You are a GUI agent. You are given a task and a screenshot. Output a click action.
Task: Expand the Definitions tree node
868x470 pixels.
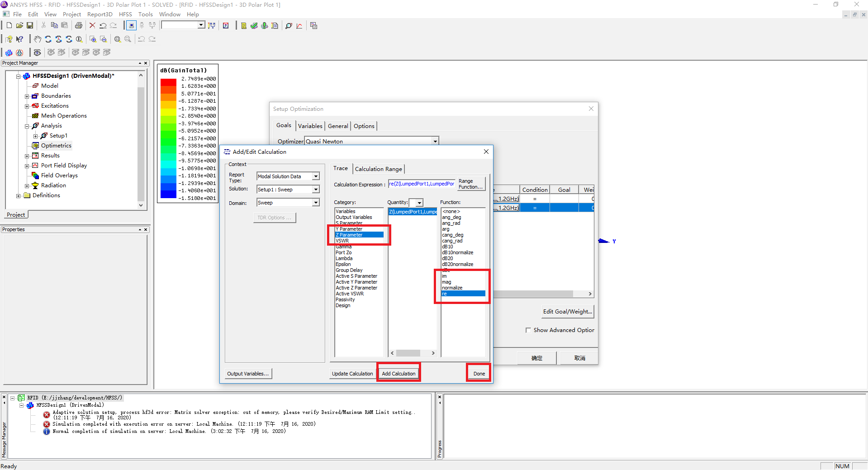tap(18, 196)
